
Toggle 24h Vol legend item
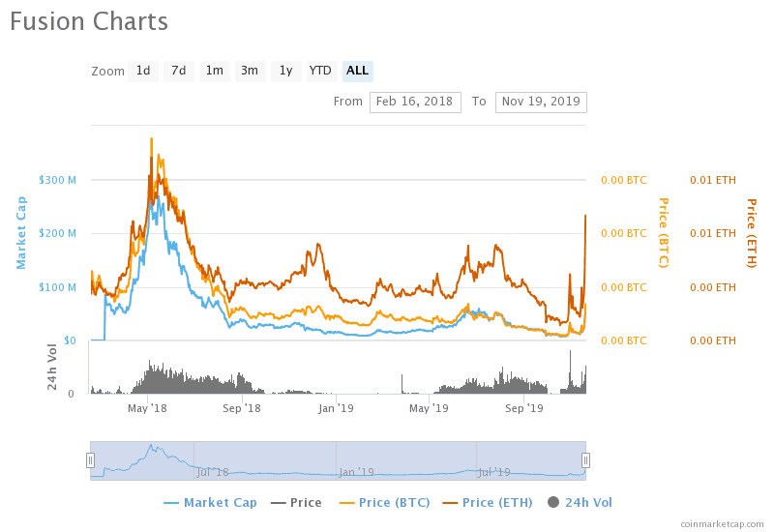point(580,503)
